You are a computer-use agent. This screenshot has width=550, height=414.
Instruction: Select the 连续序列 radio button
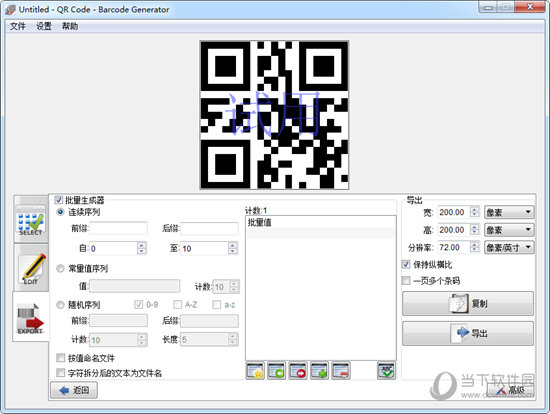[60, 212]
